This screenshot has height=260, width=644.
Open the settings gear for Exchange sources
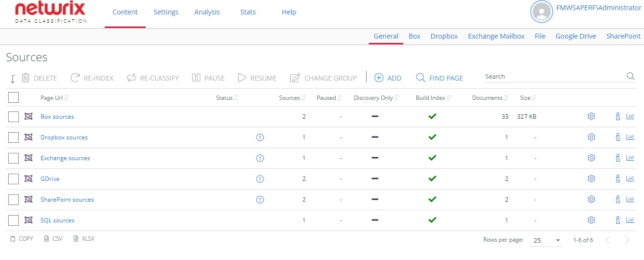(591, 158)
